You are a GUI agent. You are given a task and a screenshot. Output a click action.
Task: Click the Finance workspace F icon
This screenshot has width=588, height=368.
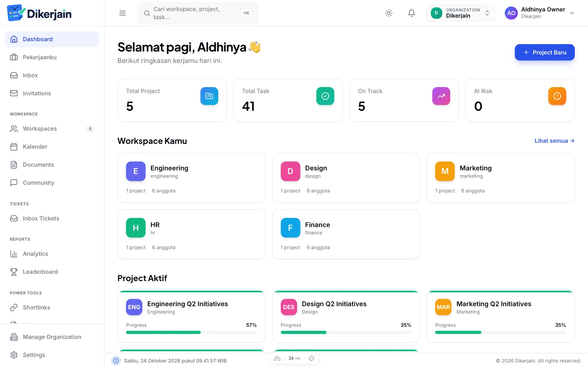290,228
